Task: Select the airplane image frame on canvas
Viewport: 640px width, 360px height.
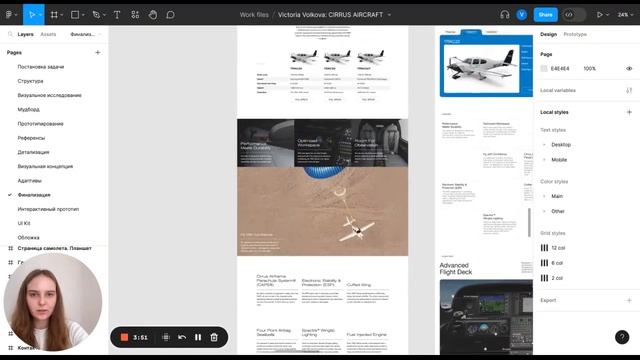Action: [482, 69]
